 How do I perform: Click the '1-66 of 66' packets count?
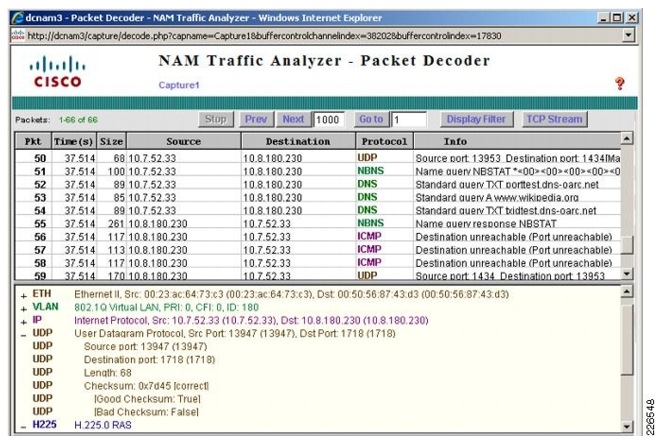[x=78, y=120]
